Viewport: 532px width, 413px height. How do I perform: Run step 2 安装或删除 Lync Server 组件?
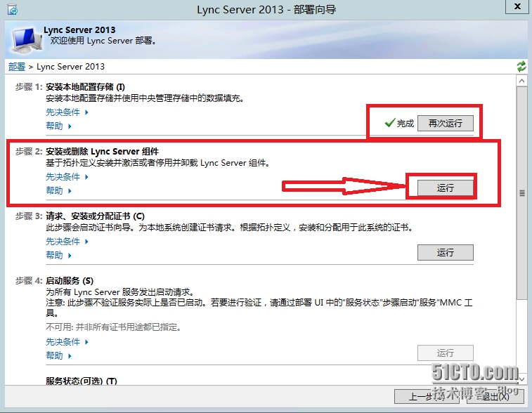[x=445, y=188]
